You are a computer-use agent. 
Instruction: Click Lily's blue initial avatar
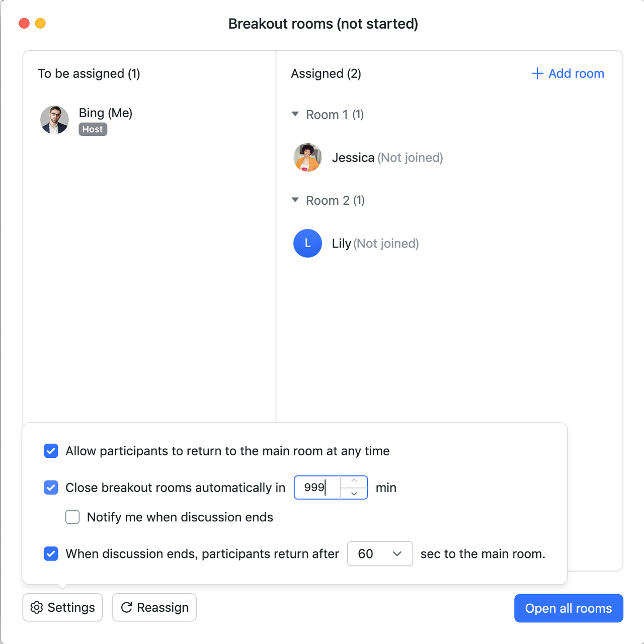(x=307, y=244)
